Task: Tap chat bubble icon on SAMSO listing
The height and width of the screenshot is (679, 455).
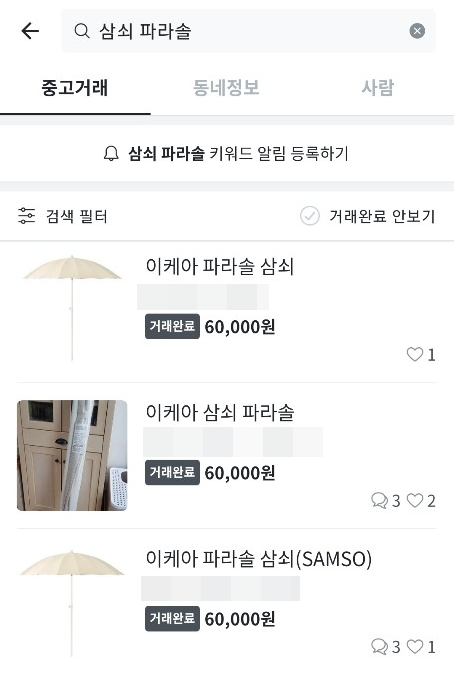Action: point(379,647)
